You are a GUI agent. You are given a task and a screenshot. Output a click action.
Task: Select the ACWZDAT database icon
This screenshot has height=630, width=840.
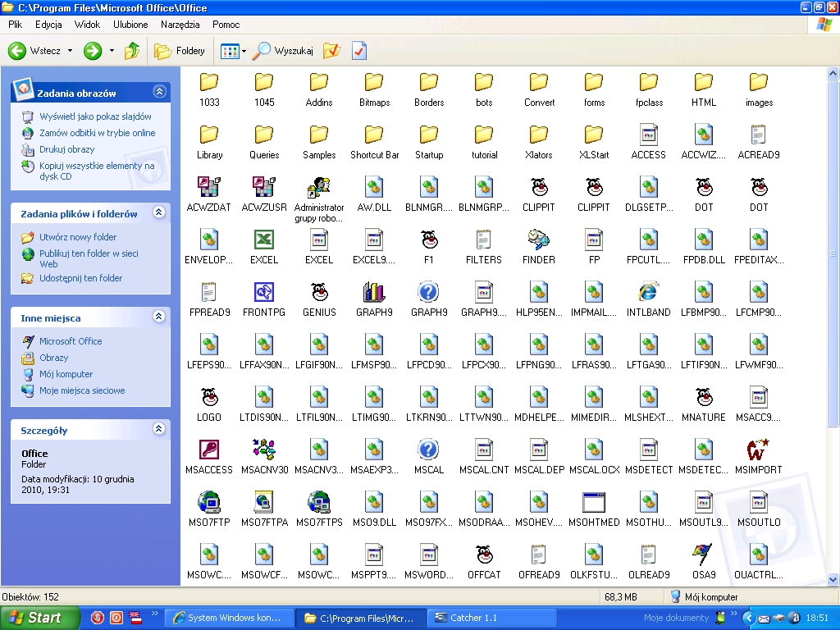click(x=209, y=188)
